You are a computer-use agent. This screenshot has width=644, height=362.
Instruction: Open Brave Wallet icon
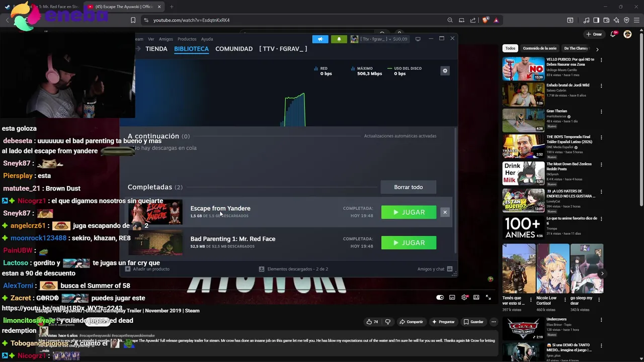coord(606,20)
